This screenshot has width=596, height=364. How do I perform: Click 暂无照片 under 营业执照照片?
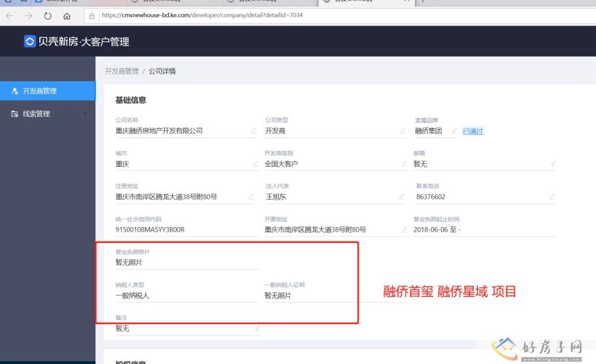[129, 262]
